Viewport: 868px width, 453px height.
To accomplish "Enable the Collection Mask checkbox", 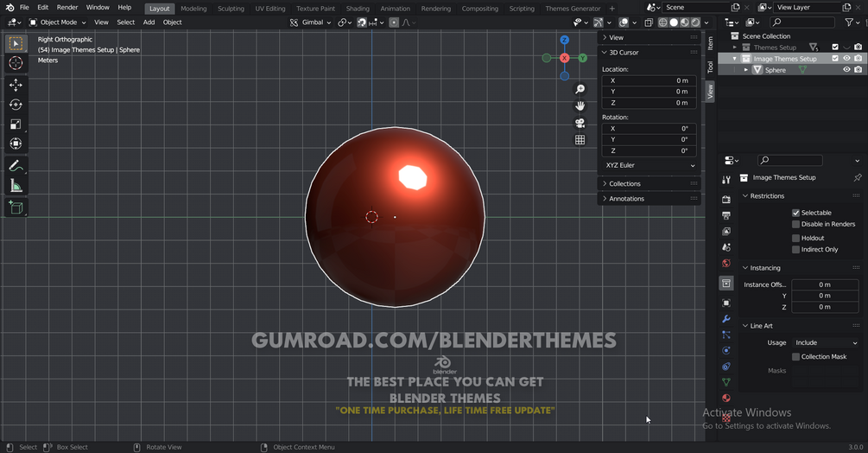I will click(x=795, y=357).
